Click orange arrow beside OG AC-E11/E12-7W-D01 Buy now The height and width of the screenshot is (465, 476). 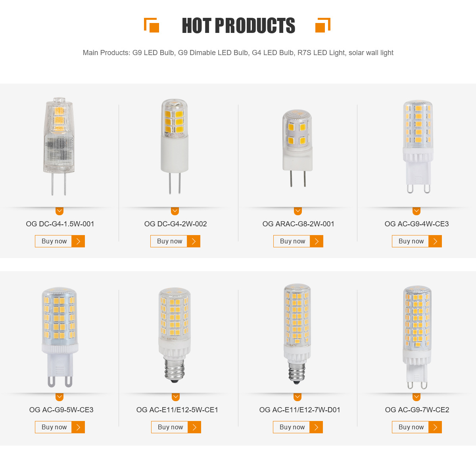pyautogui.click(x=316, y=427)
